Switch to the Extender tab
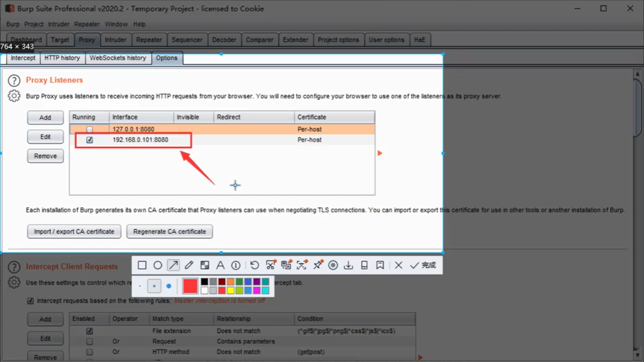This screenshot has width=644, height=362. (295, 40)
